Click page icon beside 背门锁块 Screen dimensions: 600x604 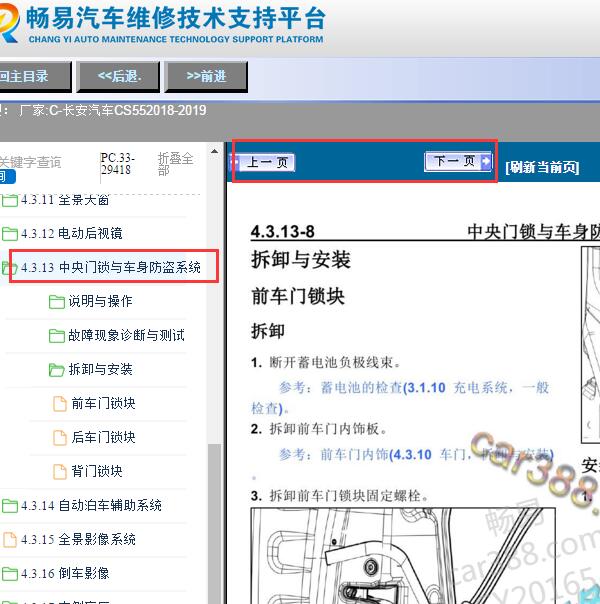tap(60, 471)
